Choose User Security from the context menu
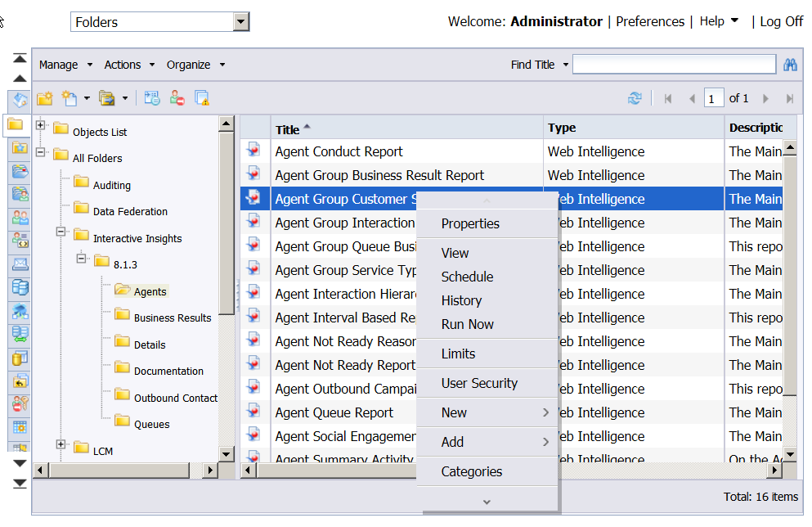 click(x=487, y=384)
